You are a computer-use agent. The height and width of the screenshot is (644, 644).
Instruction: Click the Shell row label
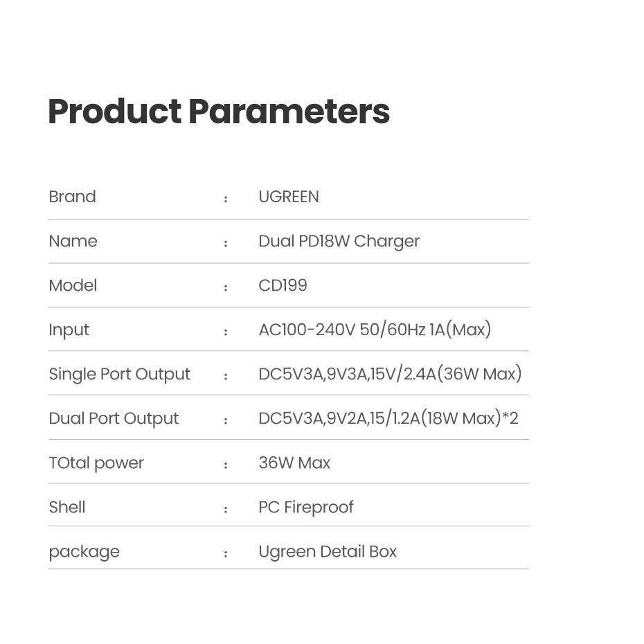point(67,507)
